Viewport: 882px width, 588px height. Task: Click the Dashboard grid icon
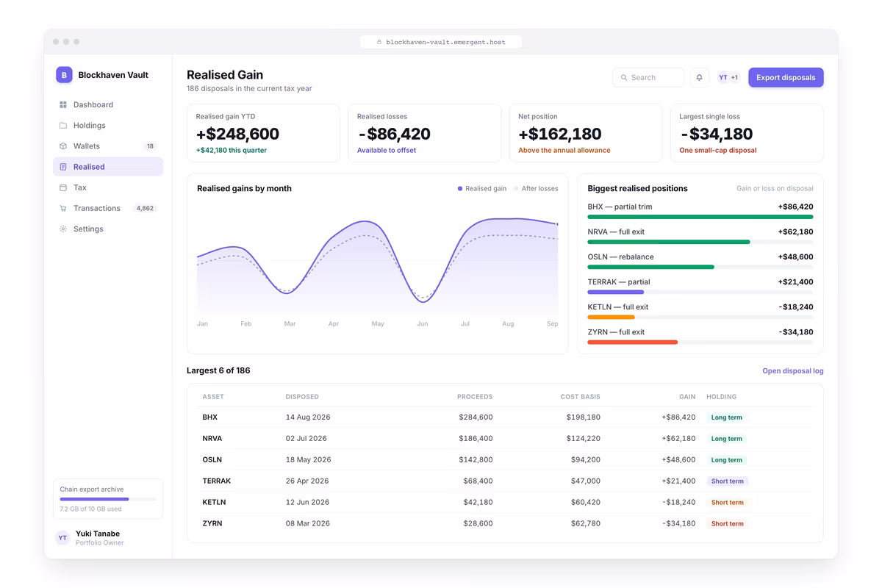[x=63, y=105]
